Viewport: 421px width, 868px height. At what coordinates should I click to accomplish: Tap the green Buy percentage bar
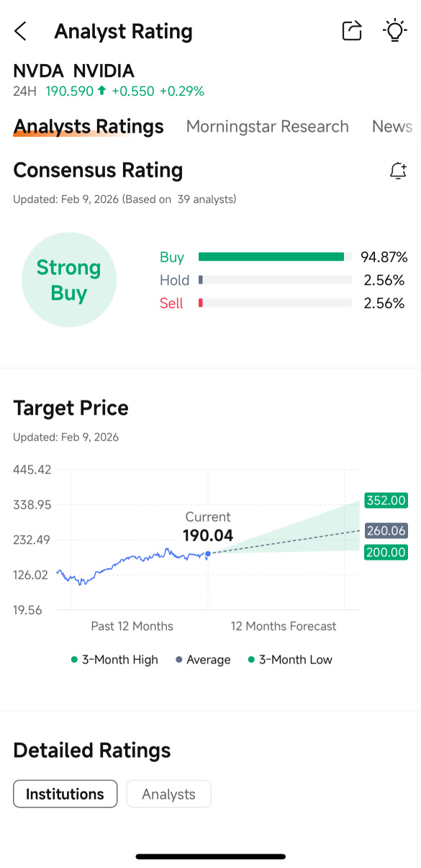point(271,257)
